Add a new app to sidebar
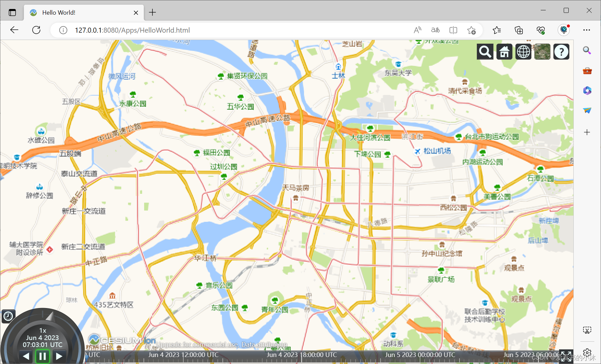Screen dimensions: 601x364 tap(587, 132)
